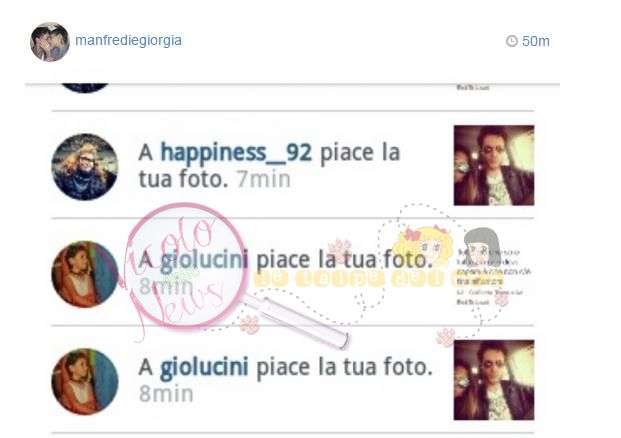The width and height of the screenshot is (621, 438).
Task: Click the pink magnifying glass handle
Action: click(x=297, y=321)
